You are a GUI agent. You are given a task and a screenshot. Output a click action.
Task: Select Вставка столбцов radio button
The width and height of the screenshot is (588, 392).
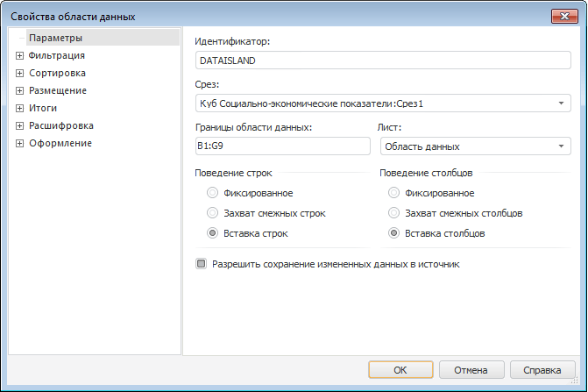394,233
